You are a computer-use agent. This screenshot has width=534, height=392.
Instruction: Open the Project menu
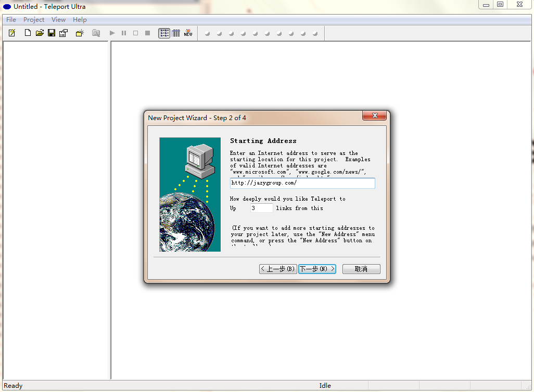[34, 20]
